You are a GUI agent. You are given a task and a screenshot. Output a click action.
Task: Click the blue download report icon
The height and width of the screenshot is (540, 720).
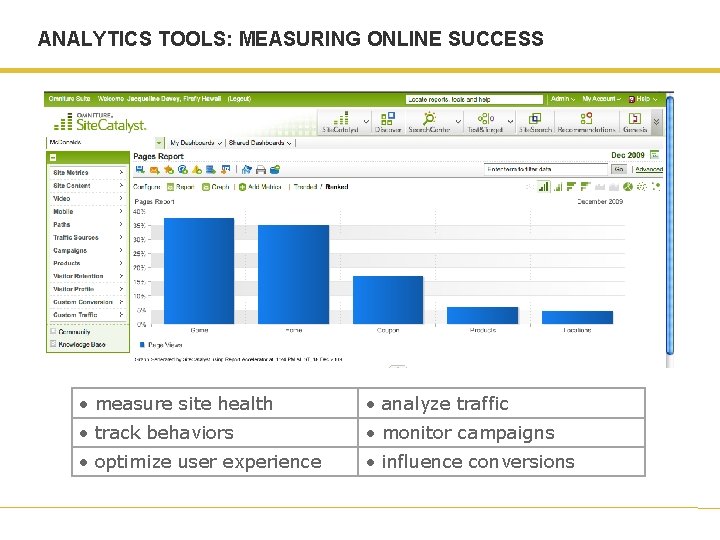pyautogui.click(x=140, y=170)
